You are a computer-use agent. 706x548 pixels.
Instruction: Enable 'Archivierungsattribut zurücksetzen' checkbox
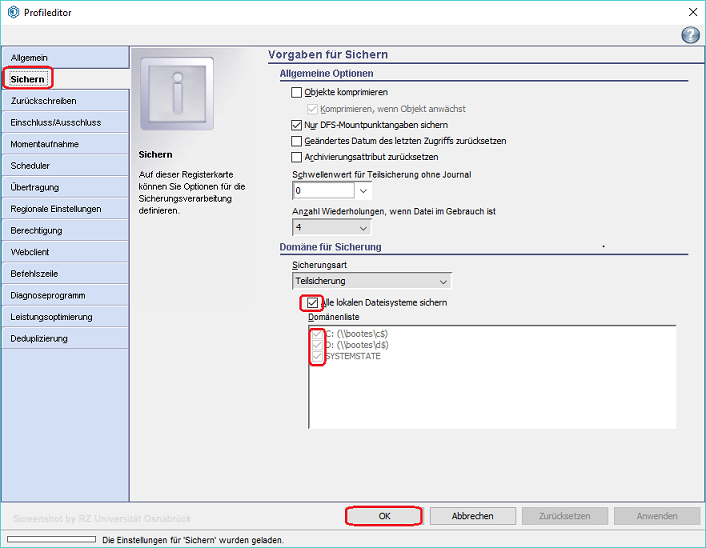296,157
